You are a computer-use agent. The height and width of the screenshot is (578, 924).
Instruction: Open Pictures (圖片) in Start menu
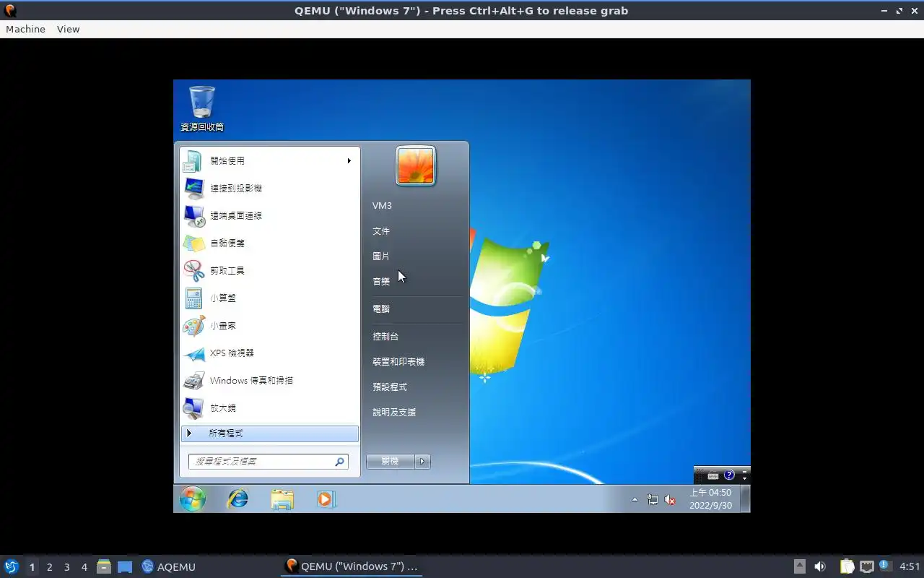pos(381,256)
